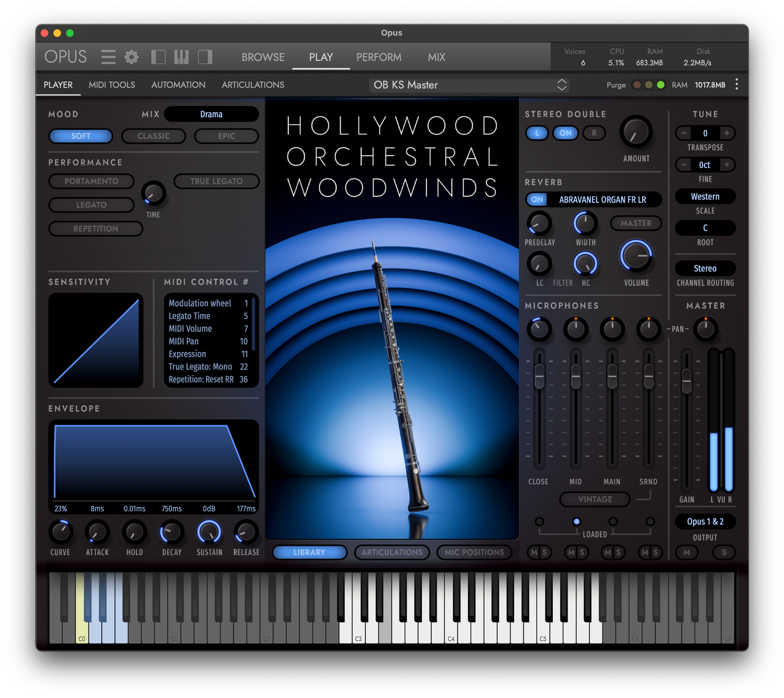This screenshot has height=698, width=784.
Task: Select the EPIC mood button
Action: (x=226, y=136)
